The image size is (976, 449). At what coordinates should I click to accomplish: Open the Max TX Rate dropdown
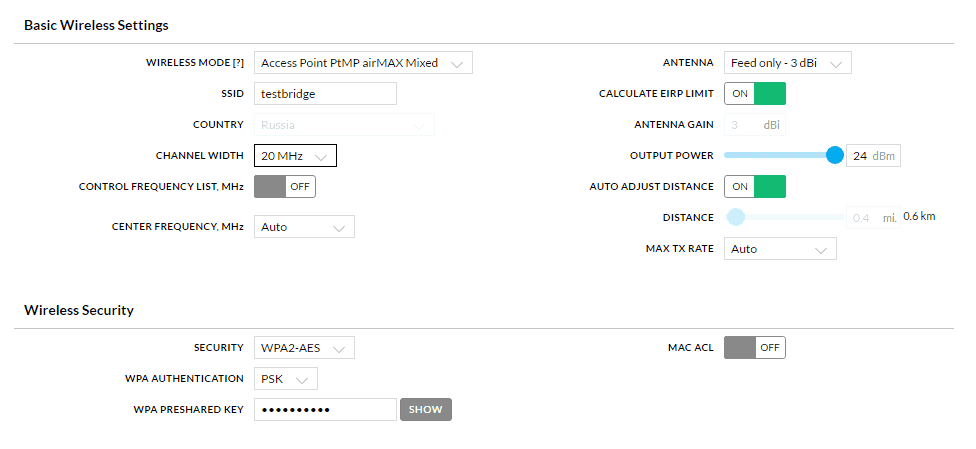coord(780,248)
